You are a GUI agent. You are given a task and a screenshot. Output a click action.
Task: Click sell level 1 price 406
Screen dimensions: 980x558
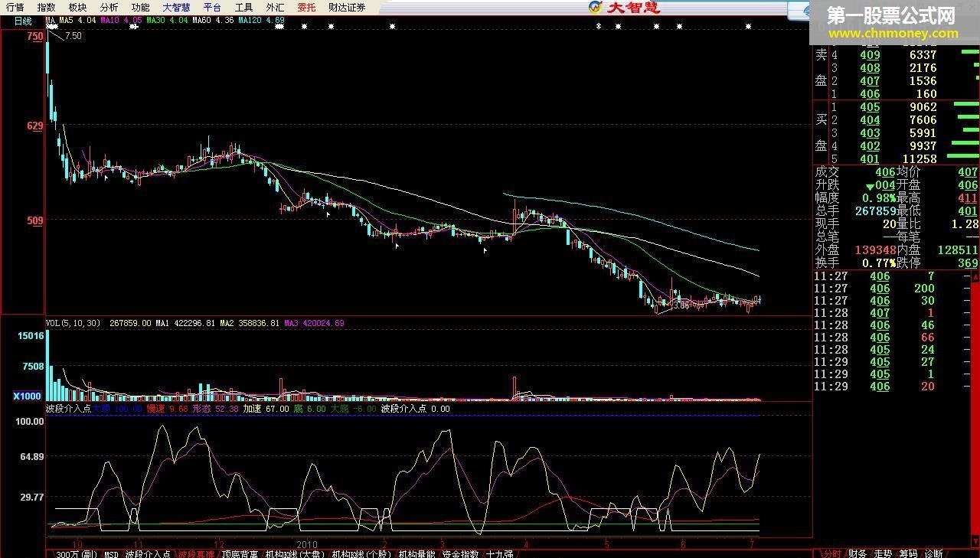[x=870, y=94]
